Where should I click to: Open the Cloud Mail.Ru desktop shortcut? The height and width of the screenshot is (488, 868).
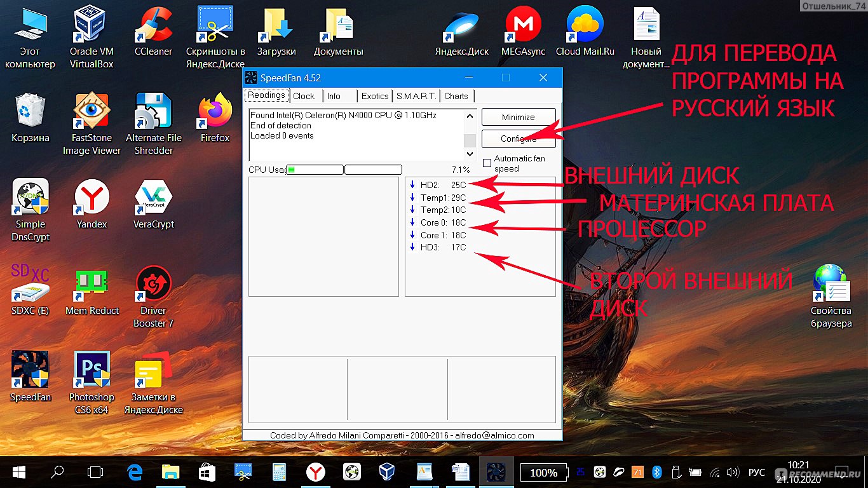tap(585, 32)
